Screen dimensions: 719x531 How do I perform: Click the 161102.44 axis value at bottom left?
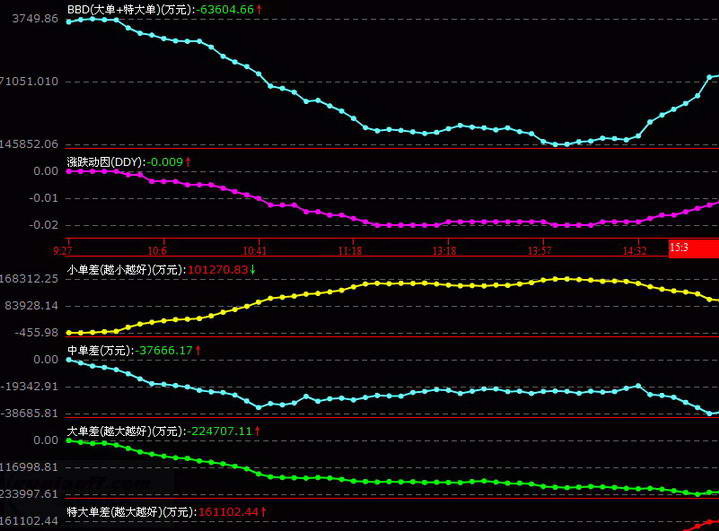(29, 521)
